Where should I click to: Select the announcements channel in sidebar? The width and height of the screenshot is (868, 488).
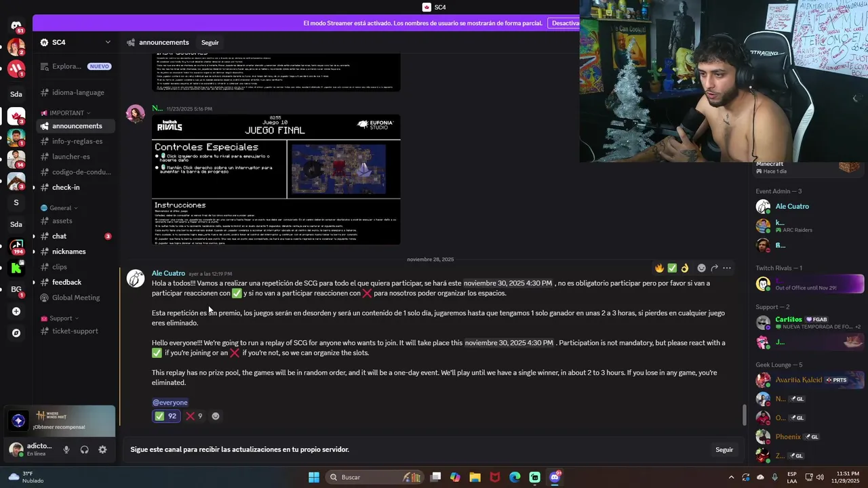pos(75,126)
